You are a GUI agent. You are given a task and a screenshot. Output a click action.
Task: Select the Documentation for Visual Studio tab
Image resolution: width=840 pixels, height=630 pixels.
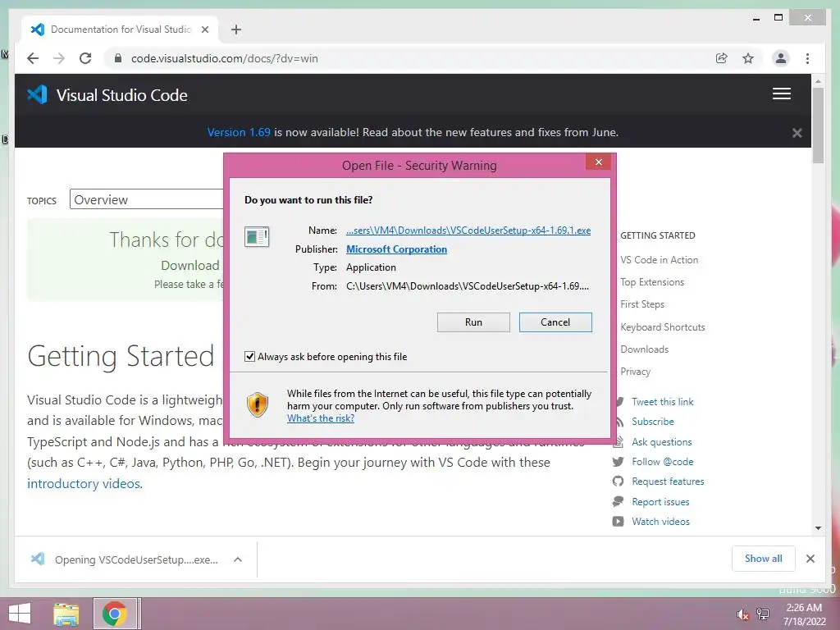coord(120,30)
